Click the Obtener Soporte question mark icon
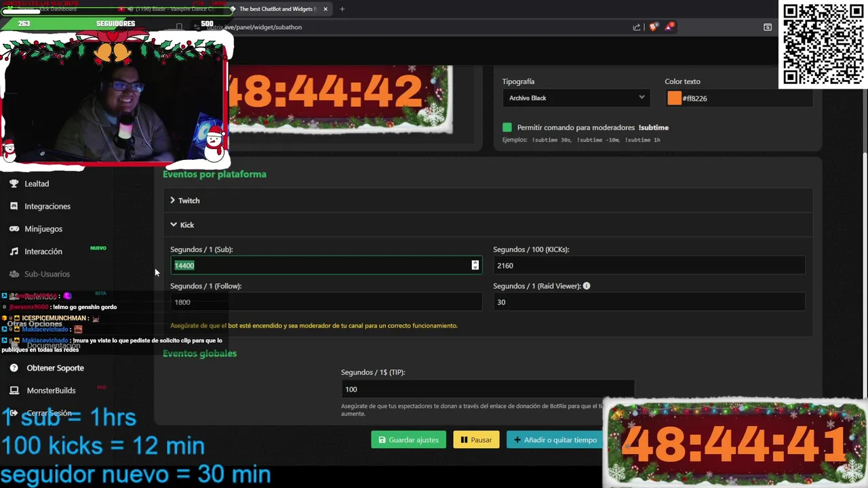Screen dimensions: 868x488 tap(14, 368)
